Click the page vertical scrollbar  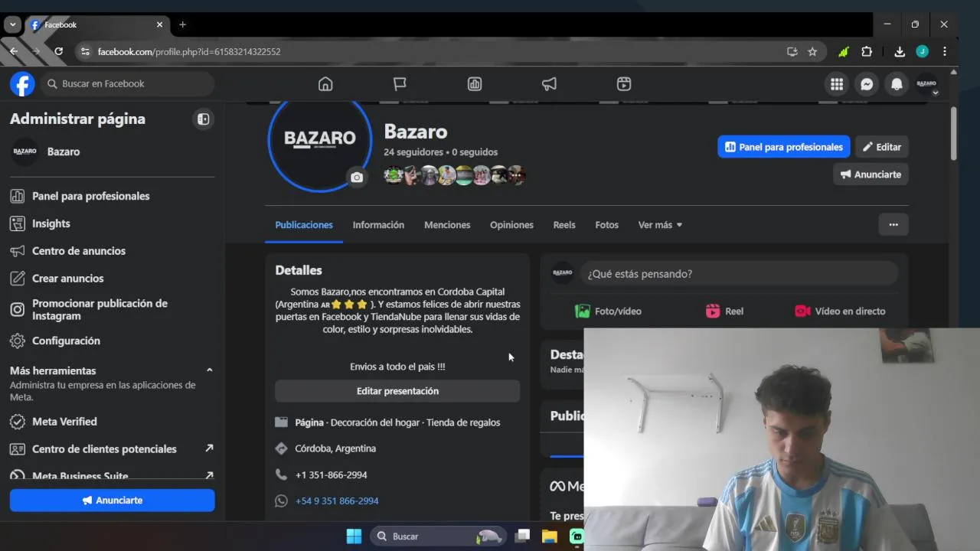953,133
